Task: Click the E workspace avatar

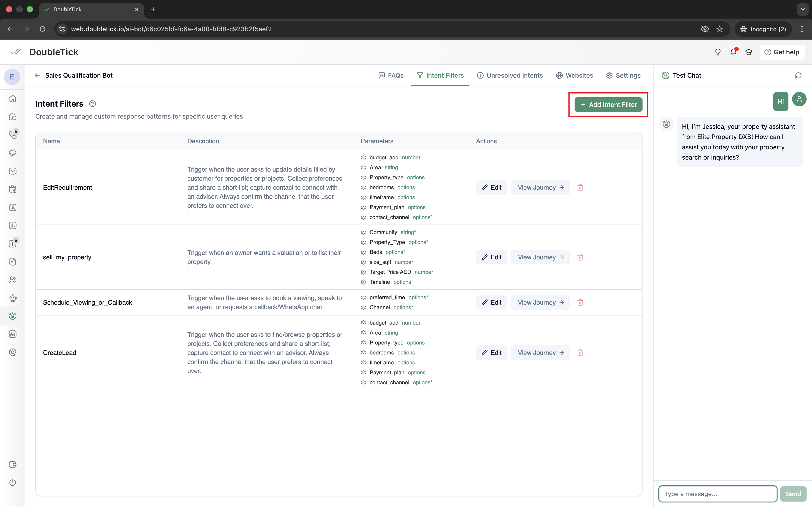Action: [12, 77]
